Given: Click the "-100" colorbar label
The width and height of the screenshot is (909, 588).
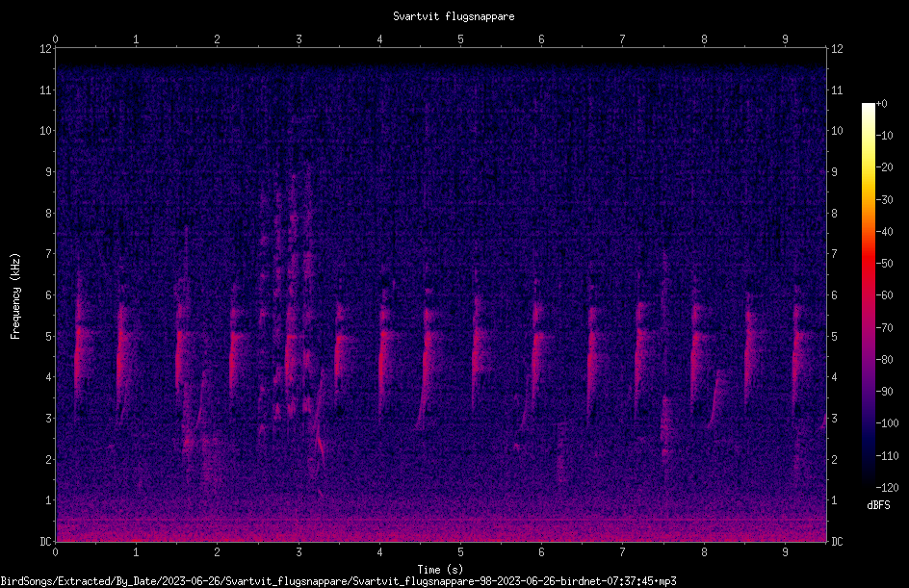Looking at the screenshot, I should pos(887,423).
